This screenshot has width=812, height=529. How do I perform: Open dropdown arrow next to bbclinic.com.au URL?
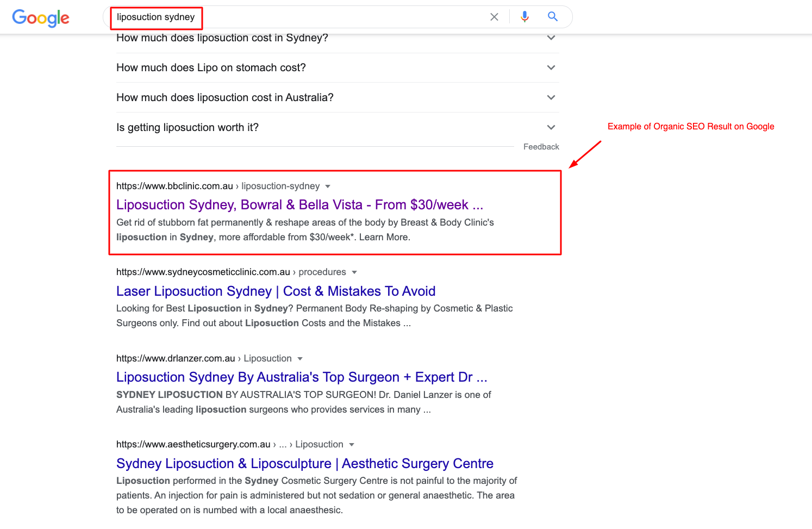point(328,186)
